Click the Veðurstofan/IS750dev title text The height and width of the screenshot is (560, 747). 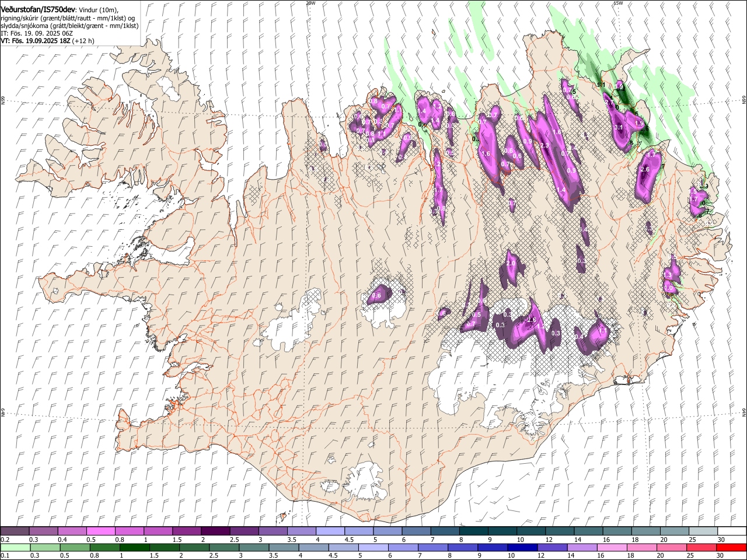[x=38, y=9]
